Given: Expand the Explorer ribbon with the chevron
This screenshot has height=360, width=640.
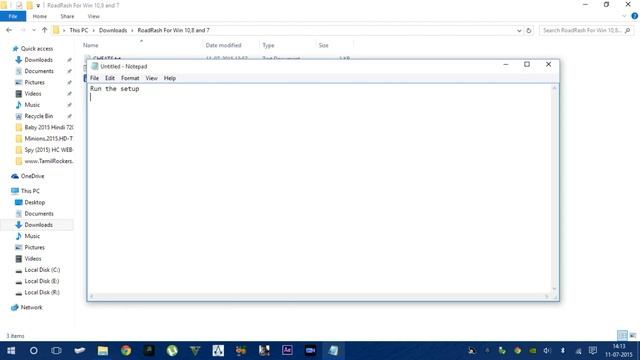Looking at the screenshot, I should [x=624, y=16].
